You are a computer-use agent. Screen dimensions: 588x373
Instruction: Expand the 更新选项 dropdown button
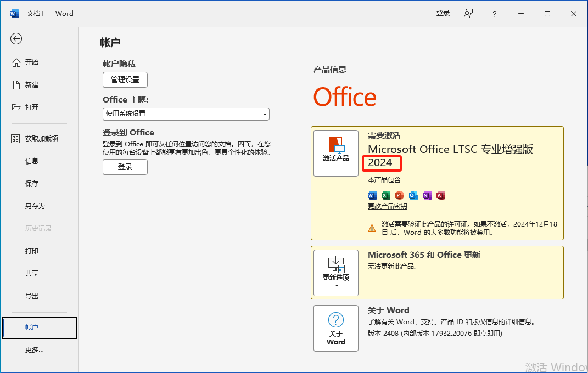(x=335, y=273)
